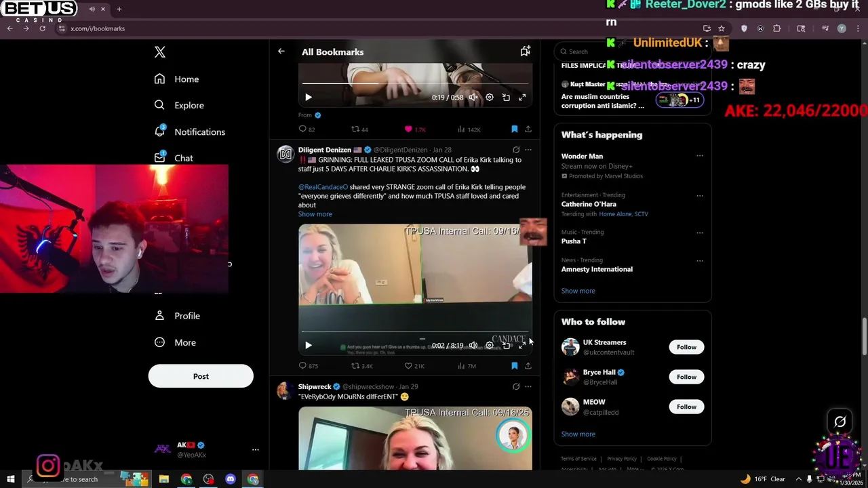868x488 pixels.
Task: Open replies with 875 count
Action: click(309, 366)
